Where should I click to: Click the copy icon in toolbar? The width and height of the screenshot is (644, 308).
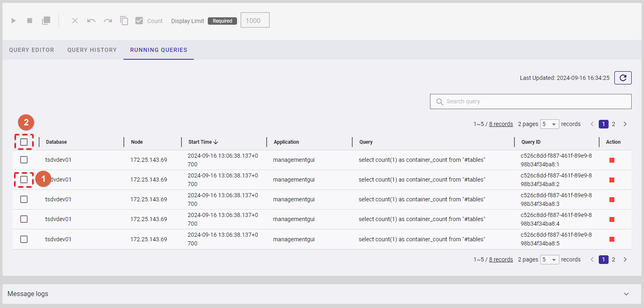tap(124, 21)
